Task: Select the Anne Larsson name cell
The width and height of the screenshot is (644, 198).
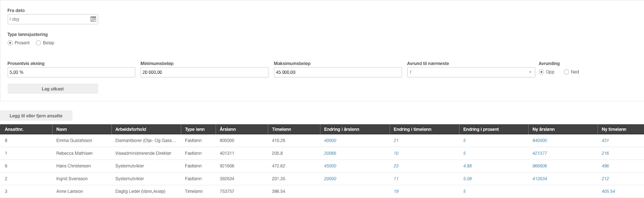Action: [x=70, y=192]
